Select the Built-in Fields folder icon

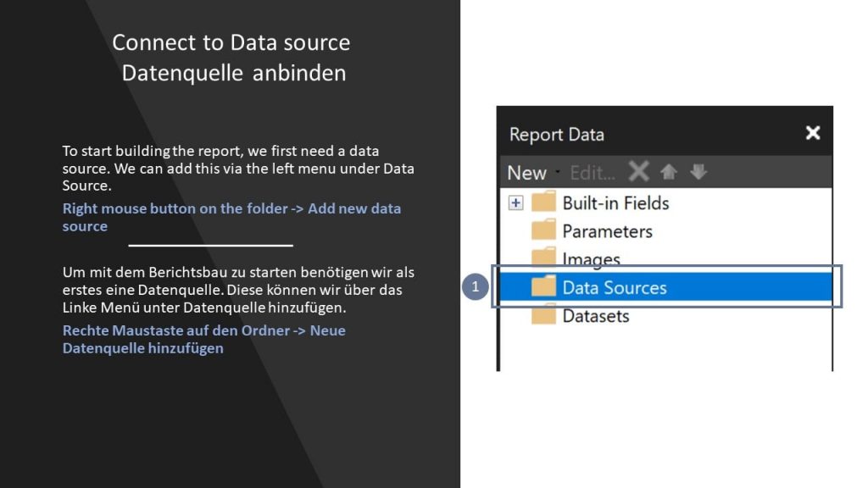543,202
